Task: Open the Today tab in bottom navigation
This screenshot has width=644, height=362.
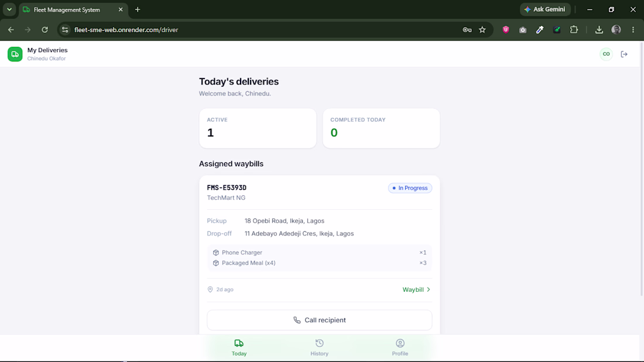Action: [x=239, y=347]
